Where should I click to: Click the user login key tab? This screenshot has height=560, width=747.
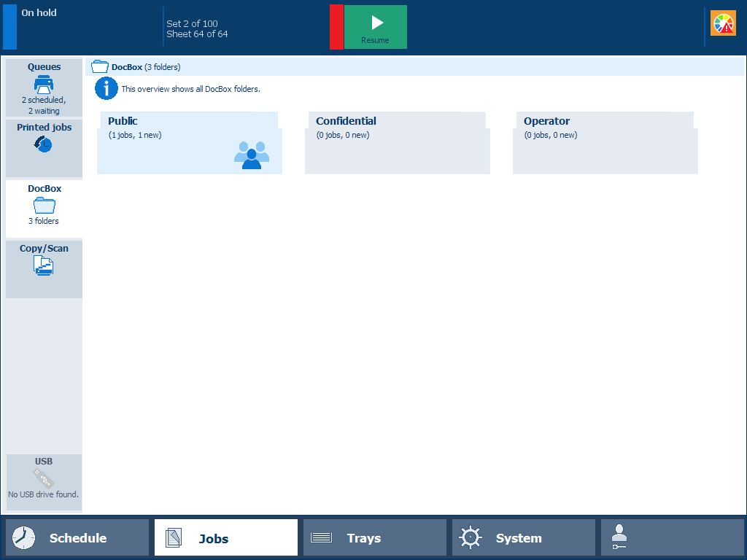pyautogui.click(x=673, y=538)
